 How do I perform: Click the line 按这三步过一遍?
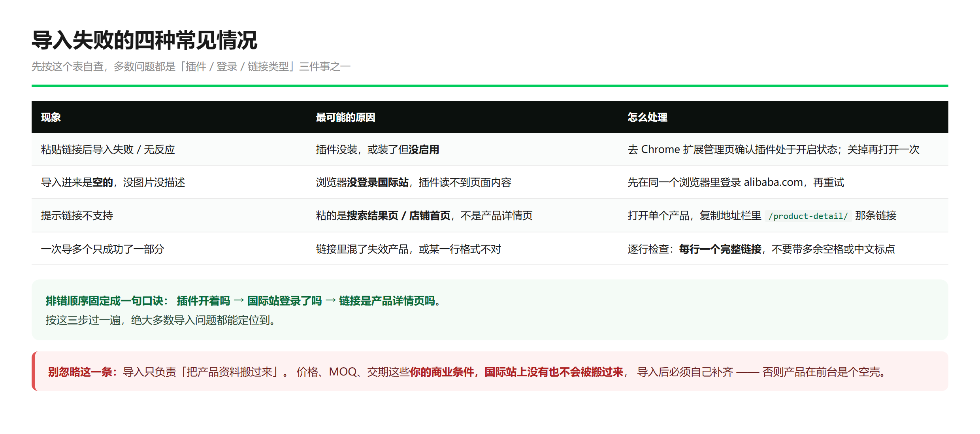(160, 320)
